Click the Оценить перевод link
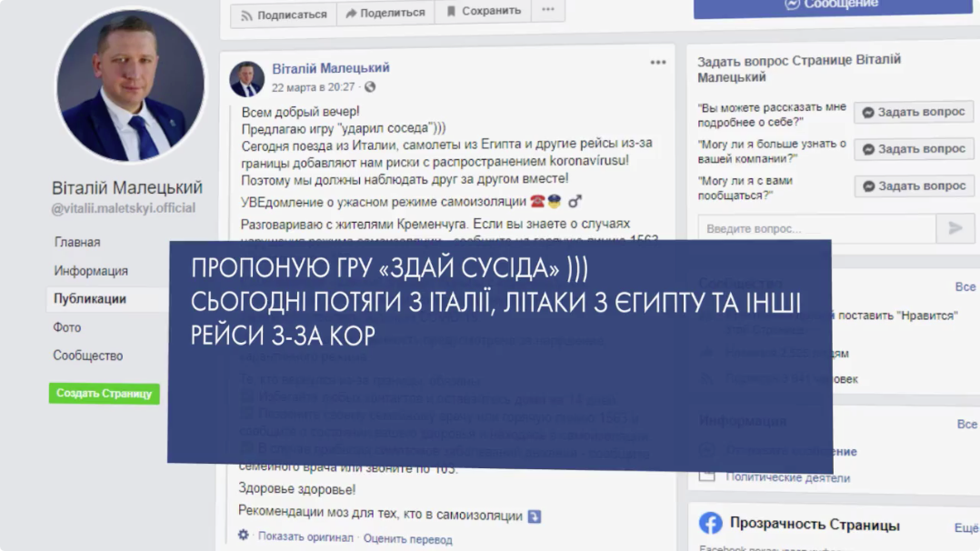Screen dimensions: 980x551 click(407, 538)
